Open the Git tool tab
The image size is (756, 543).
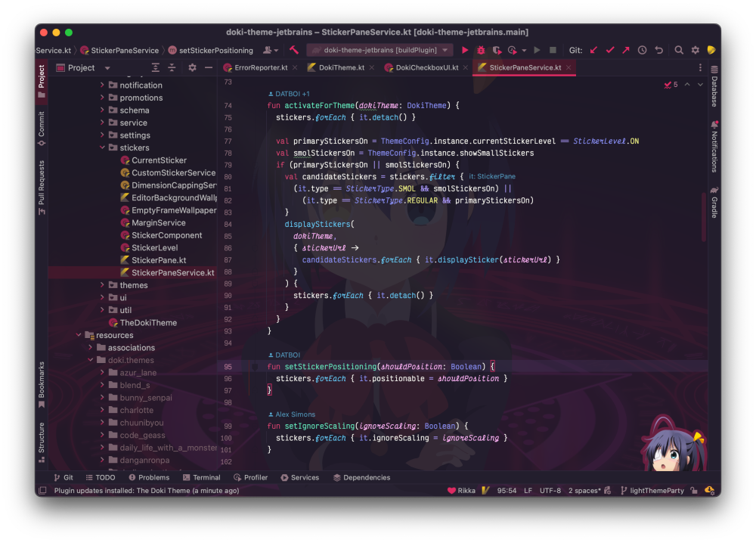click(64, 477)
